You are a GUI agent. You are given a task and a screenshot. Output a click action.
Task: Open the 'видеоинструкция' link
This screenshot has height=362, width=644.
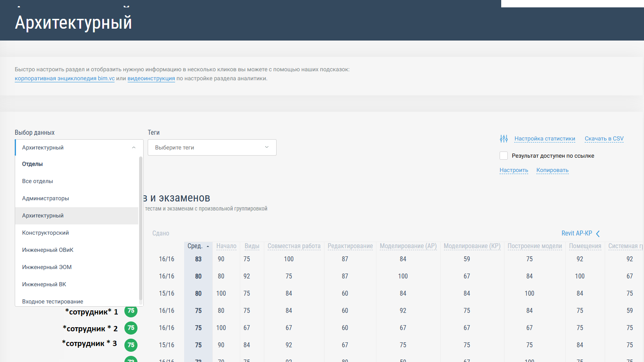[151, 79]
